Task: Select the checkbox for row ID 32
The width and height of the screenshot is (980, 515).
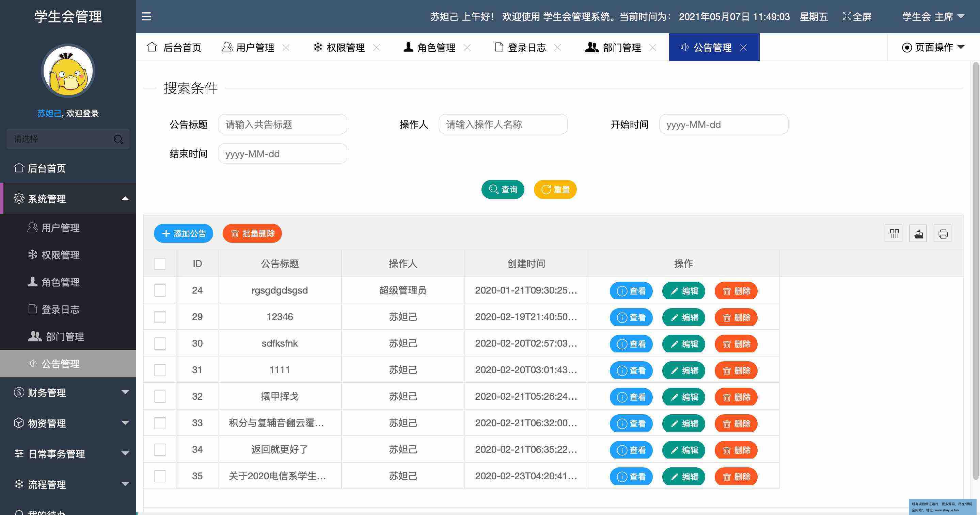Action: point(160,396)
